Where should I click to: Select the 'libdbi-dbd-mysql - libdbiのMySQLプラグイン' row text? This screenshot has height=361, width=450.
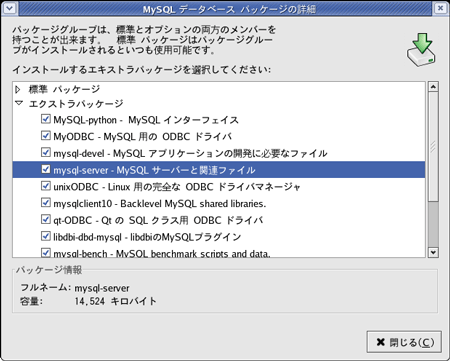147,237
